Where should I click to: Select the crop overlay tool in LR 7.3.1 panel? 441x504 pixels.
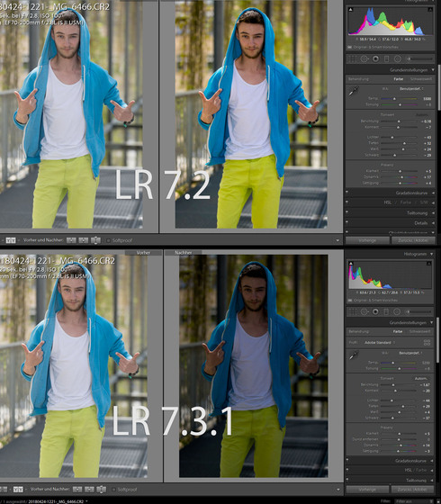[x=353, y=311]
